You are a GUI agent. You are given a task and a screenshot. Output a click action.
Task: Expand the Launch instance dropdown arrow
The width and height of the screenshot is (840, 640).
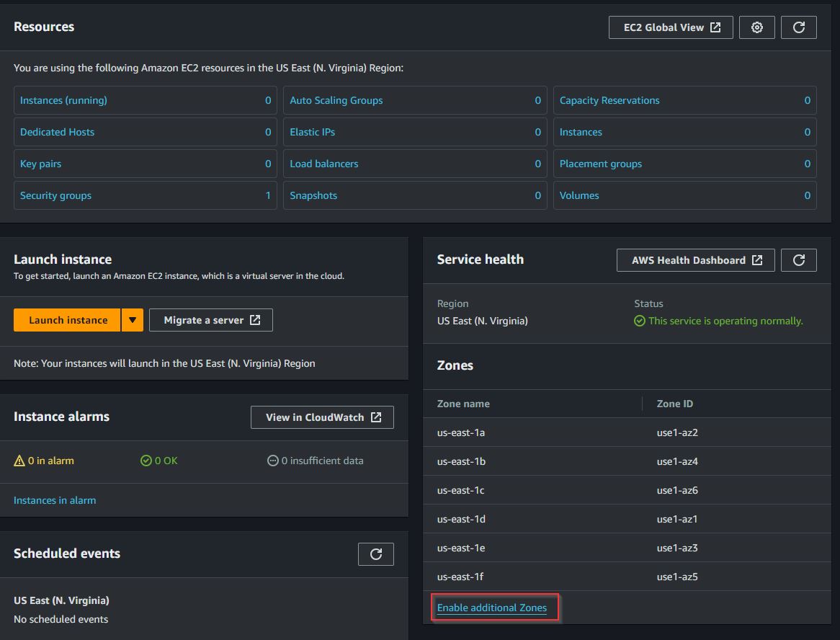pyautogui.click(x=133, y=320)
